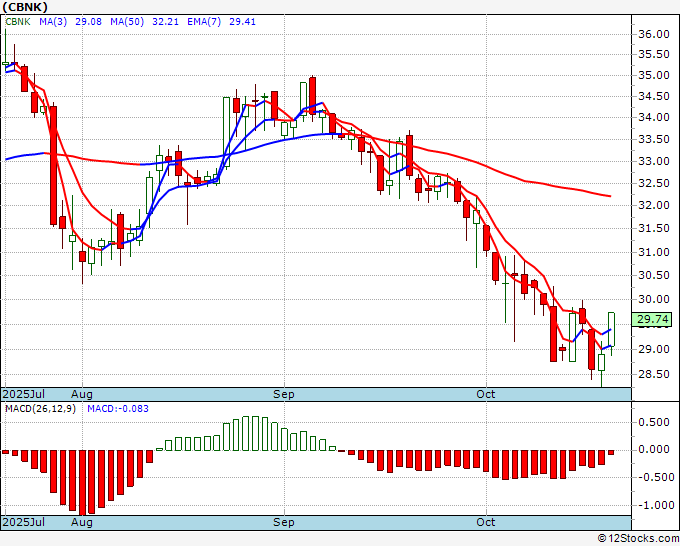Click the 0.500 MACD axis label

tap(654, 421)
